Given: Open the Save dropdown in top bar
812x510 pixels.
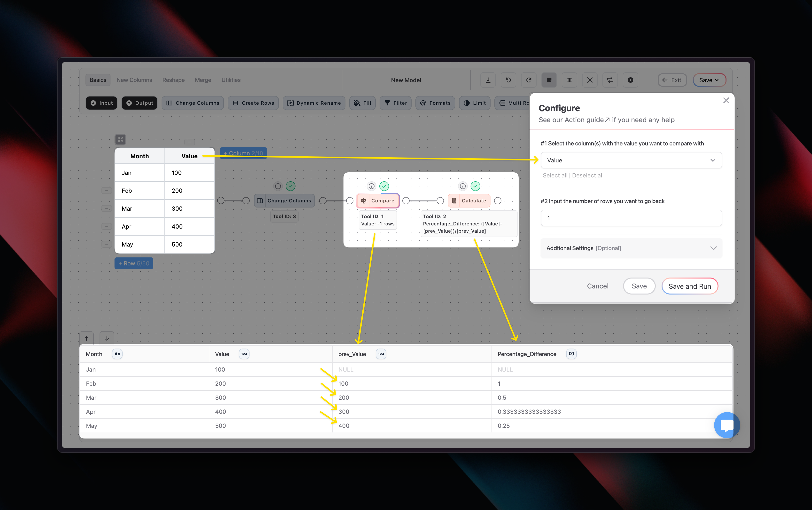Looking at the screenshot, I should pos(709,80).
